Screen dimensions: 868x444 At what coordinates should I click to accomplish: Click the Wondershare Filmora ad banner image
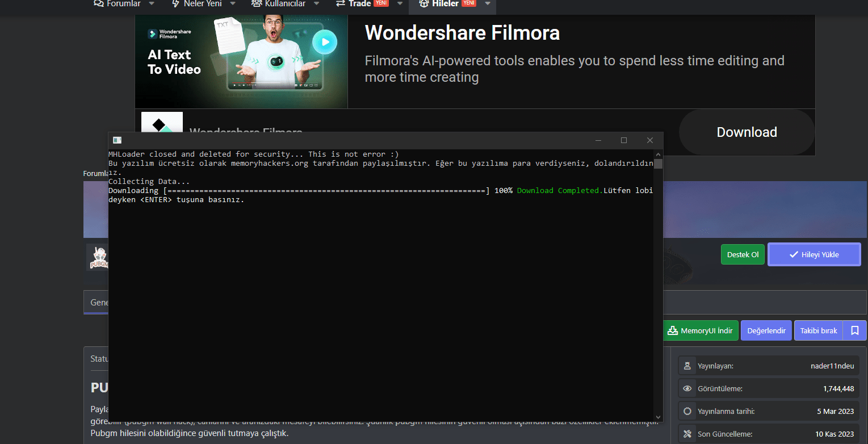[241, 61]
